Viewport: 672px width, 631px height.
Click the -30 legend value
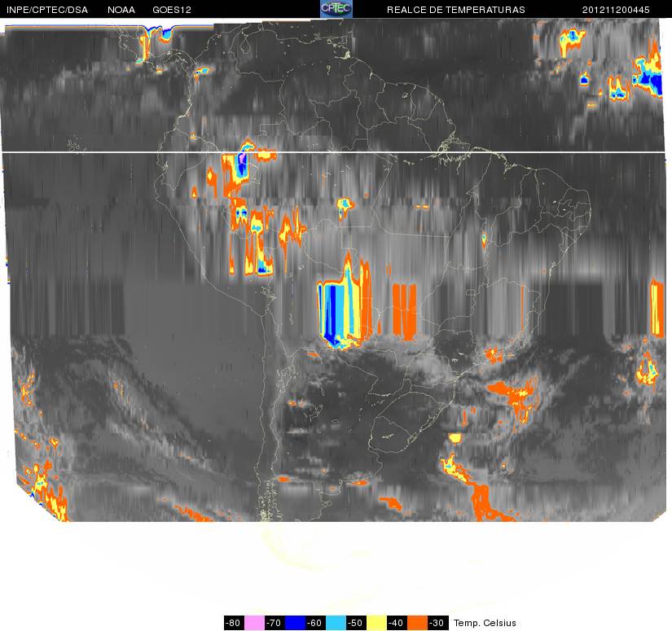pyautogui.click(x=437, y=623)
